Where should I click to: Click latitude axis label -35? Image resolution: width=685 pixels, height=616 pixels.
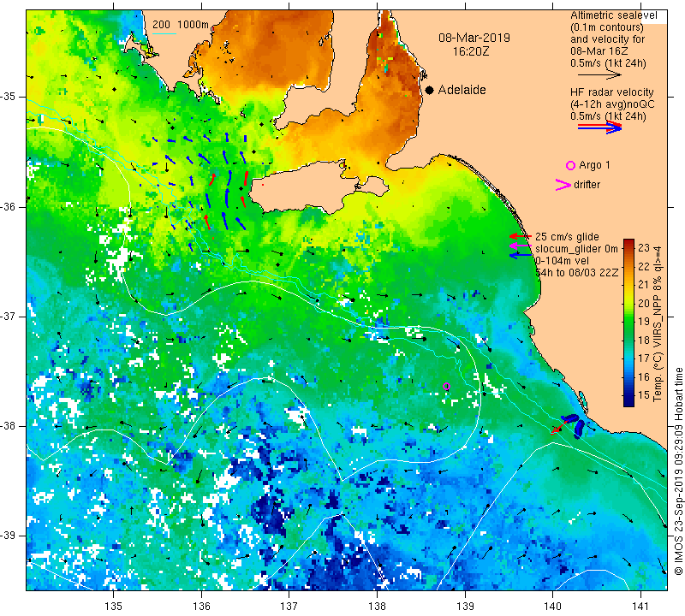coord(9,97)
